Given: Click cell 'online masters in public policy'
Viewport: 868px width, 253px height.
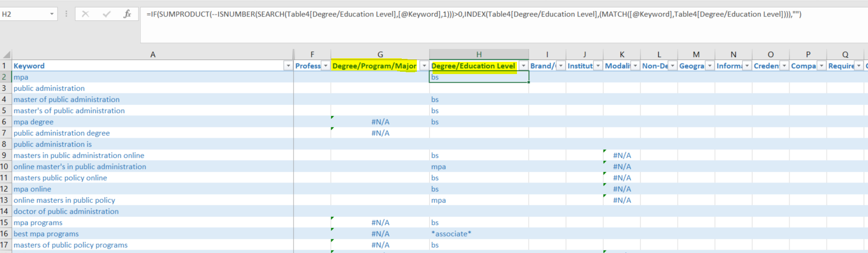Looking at the screenshot, I should (153, 200).
